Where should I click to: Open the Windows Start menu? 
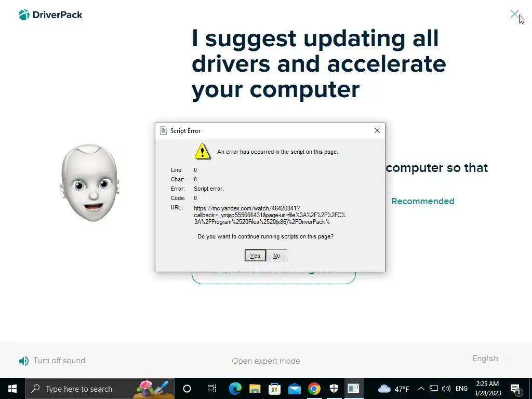click(12, 389)
